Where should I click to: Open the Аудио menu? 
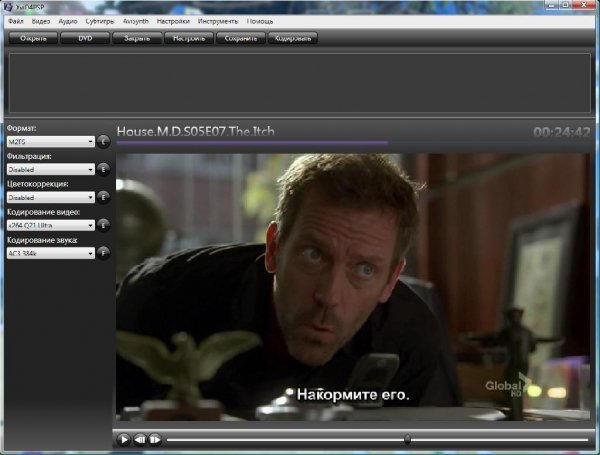click(68, 21)
